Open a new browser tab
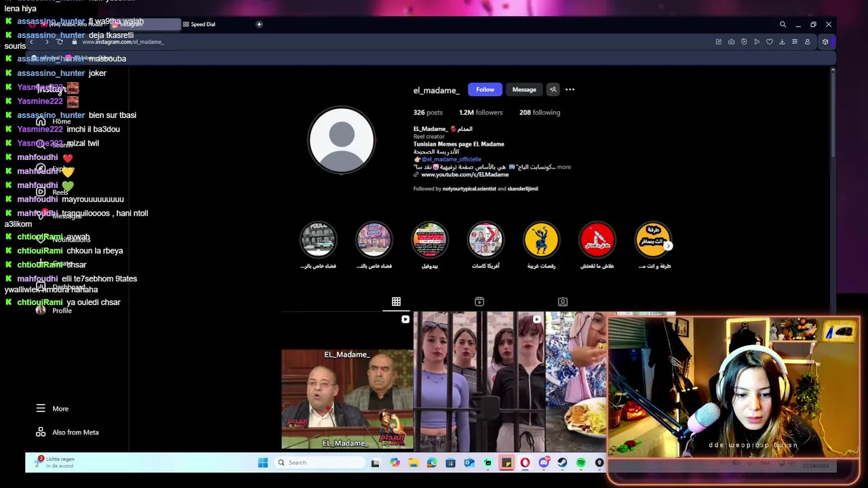The image size is (868, 488). coord(259,24)
